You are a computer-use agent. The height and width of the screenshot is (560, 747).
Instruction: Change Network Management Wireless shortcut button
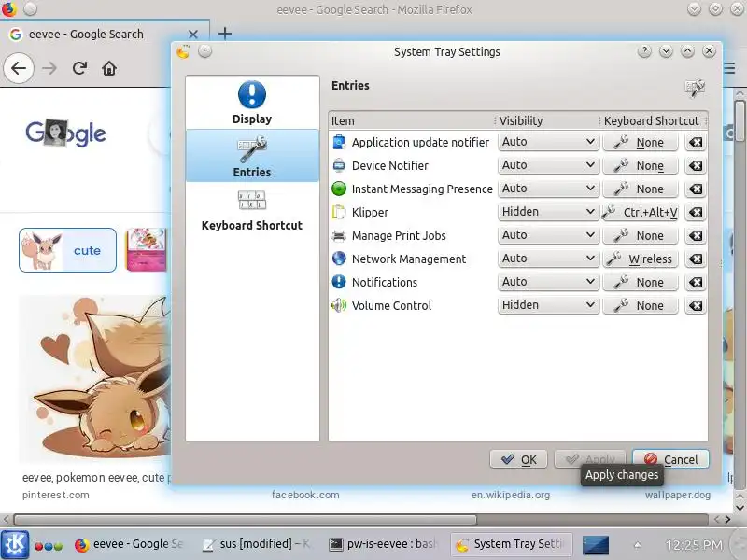641,259
